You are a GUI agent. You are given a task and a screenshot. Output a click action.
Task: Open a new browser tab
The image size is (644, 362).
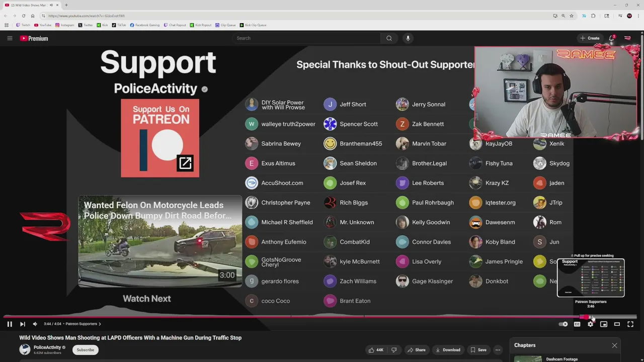66,5
